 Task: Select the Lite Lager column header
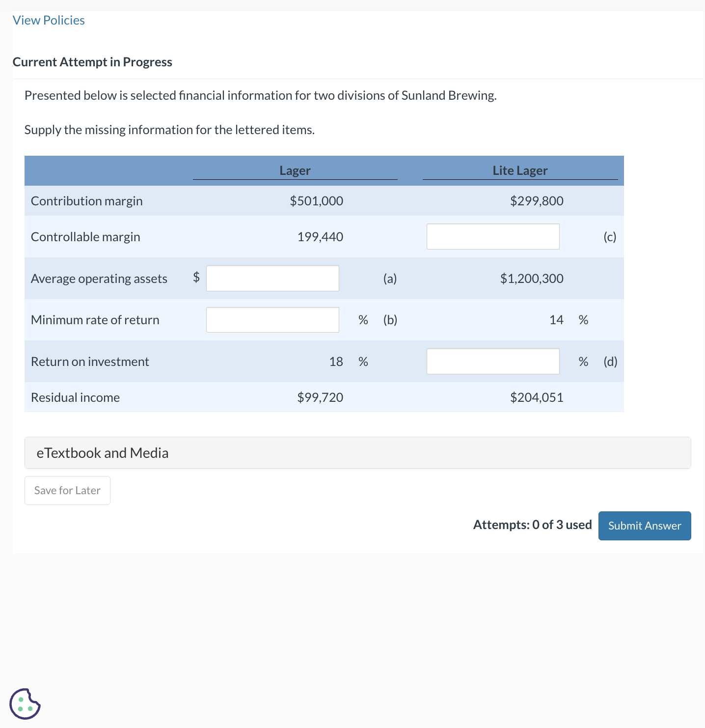(520, 170)
